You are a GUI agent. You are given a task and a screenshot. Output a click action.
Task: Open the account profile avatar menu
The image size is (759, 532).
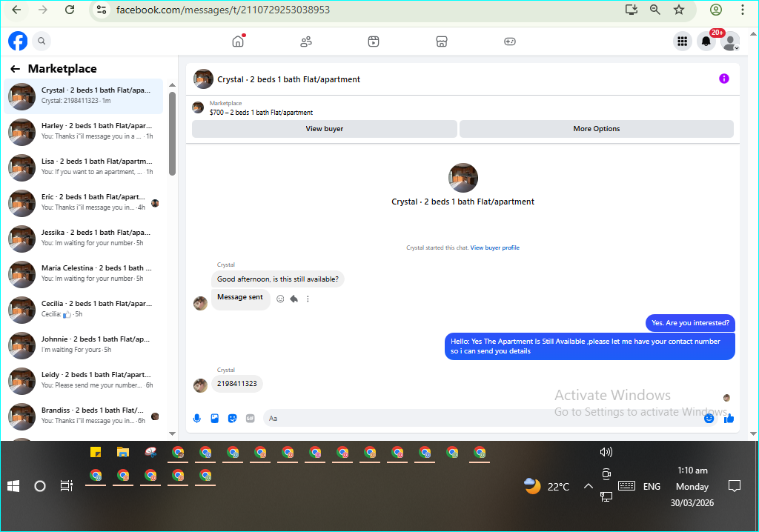730,41
